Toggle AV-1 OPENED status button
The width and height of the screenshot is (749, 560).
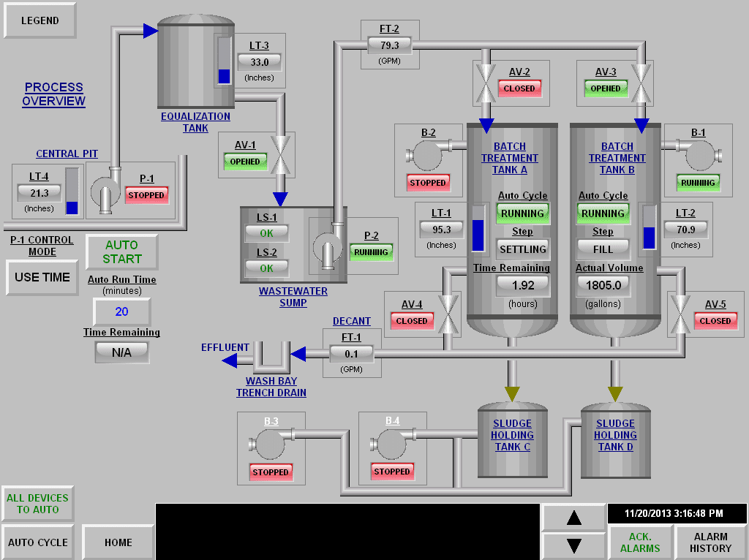pos(245,162)
